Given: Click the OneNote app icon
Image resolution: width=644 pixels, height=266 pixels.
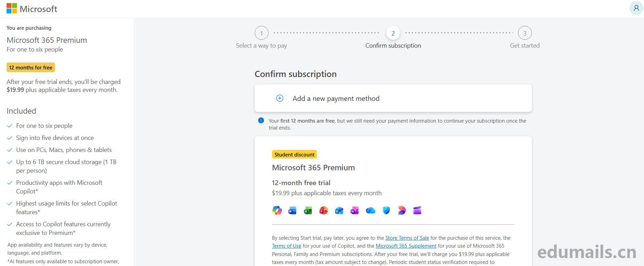Looking at the screenshot, I should point(354,210).
